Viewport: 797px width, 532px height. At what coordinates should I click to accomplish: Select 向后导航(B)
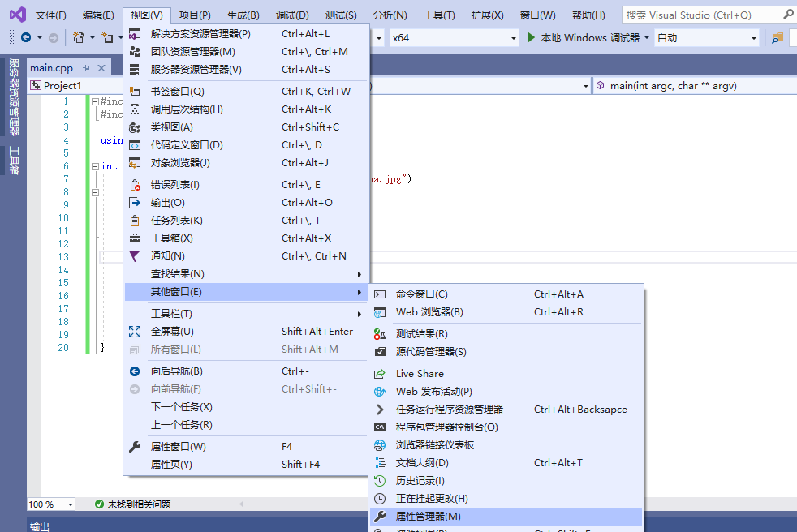[x=246, y=371]
